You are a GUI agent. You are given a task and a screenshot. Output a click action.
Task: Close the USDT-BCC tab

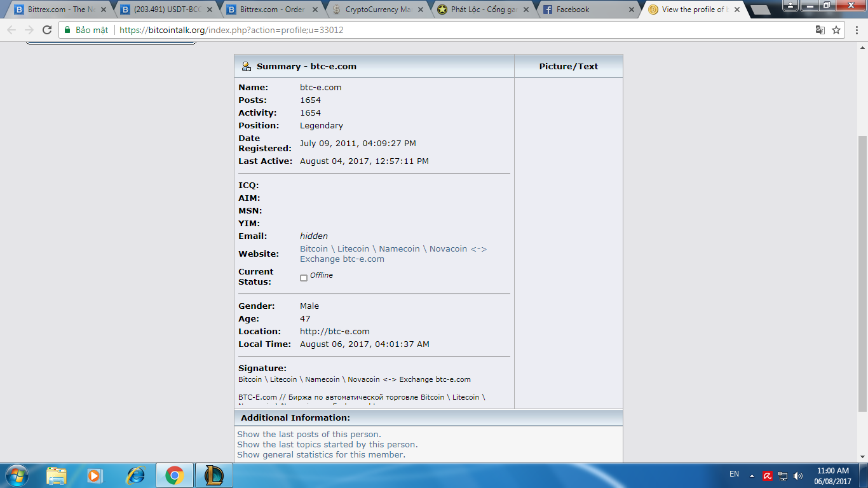(x=210, y=10)
